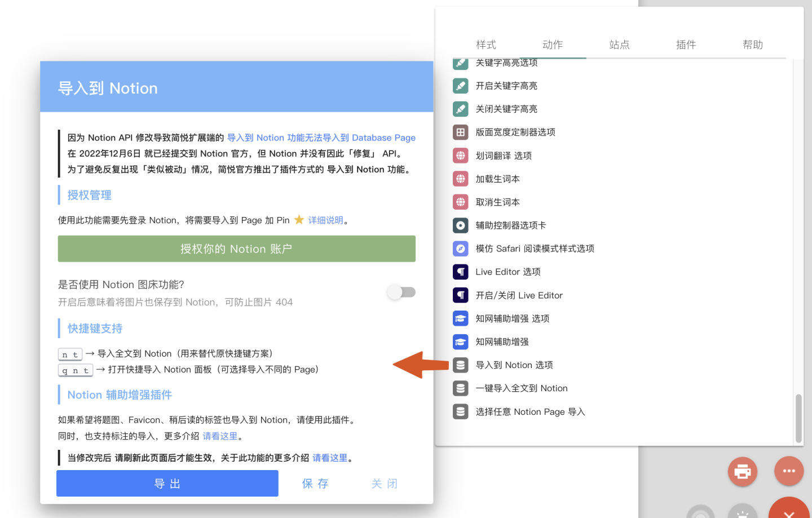Click the compass icon for 模仿 Safari 阅读模式
Screen dimensions: 812x518
[x=461, y=249]
